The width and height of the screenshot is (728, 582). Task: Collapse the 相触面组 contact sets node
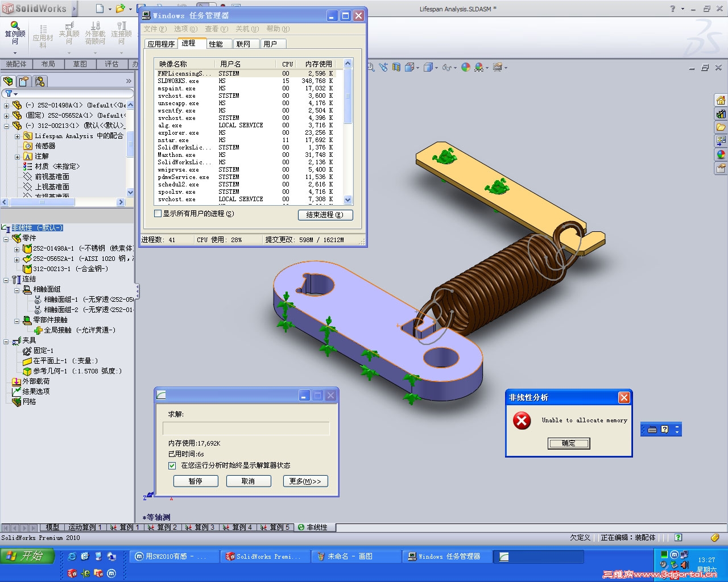click(17, 290)
